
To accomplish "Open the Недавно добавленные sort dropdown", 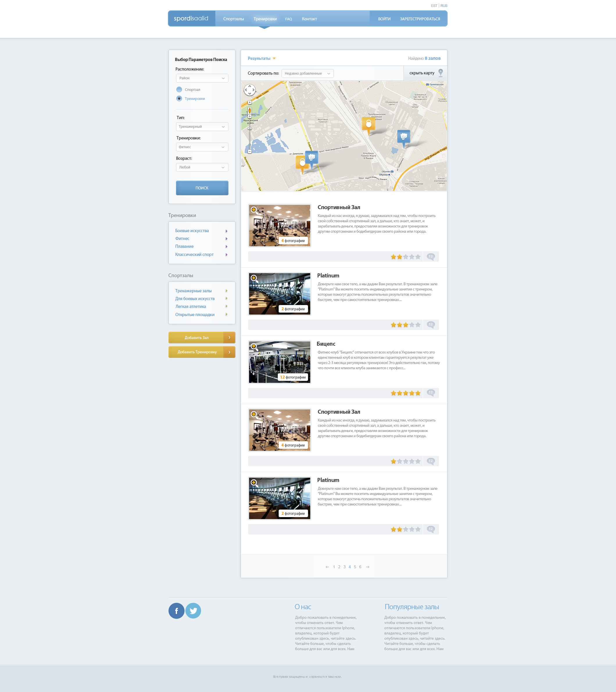I will (x=307, y=73).
